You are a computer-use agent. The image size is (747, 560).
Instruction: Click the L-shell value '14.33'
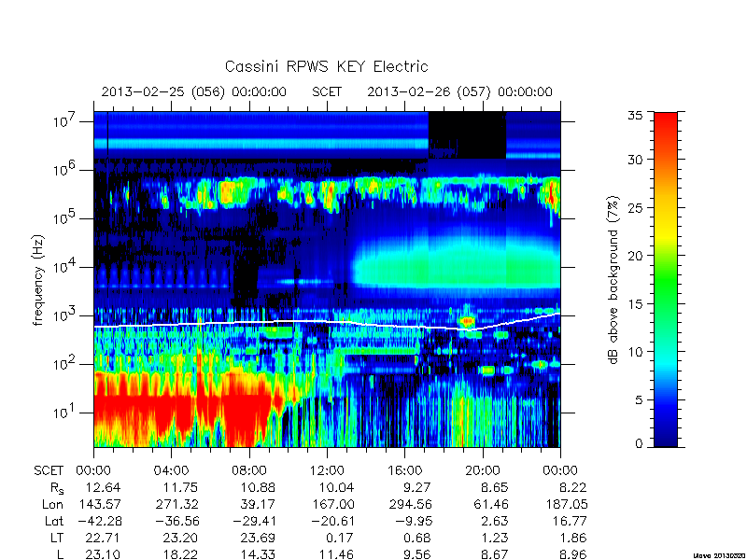259,554
